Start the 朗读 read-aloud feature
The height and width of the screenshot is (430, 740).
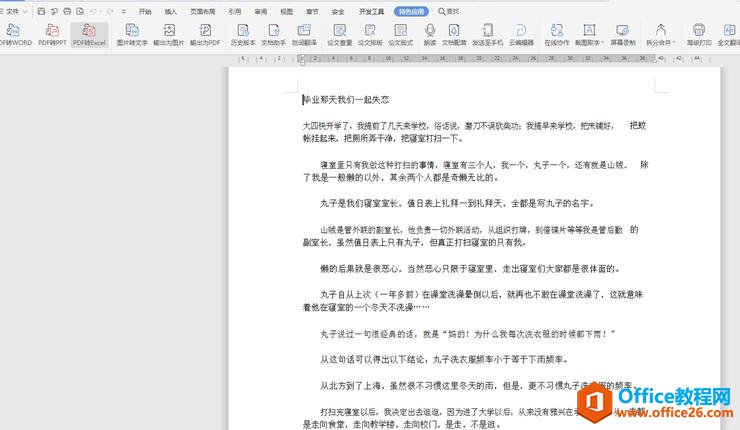tap(430, 35)
